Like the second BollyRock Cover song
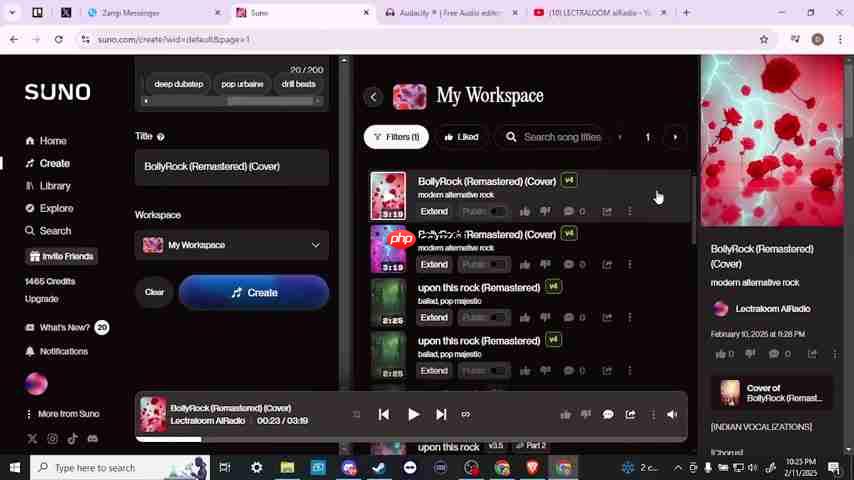The height and width of the screenshot is (480, 854). point(524,265)
